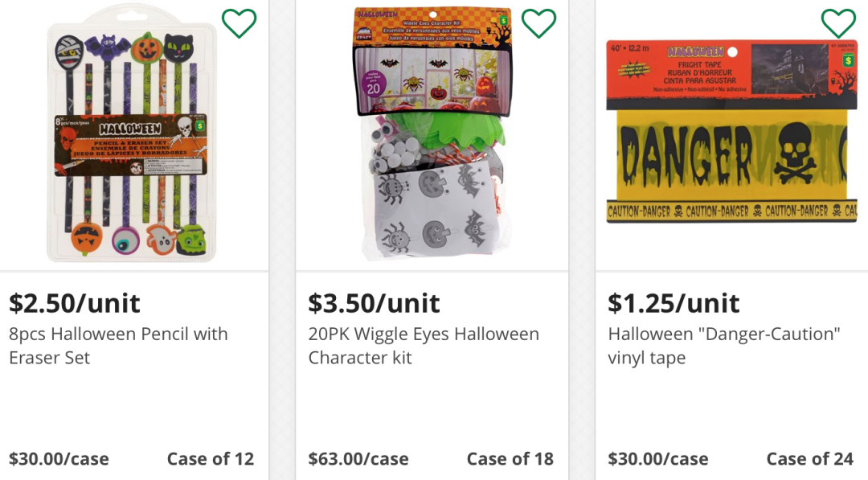This screenshot has height=480, width=868.
Task: Click the $3.50/unit price
Action: tap(375, 303)
